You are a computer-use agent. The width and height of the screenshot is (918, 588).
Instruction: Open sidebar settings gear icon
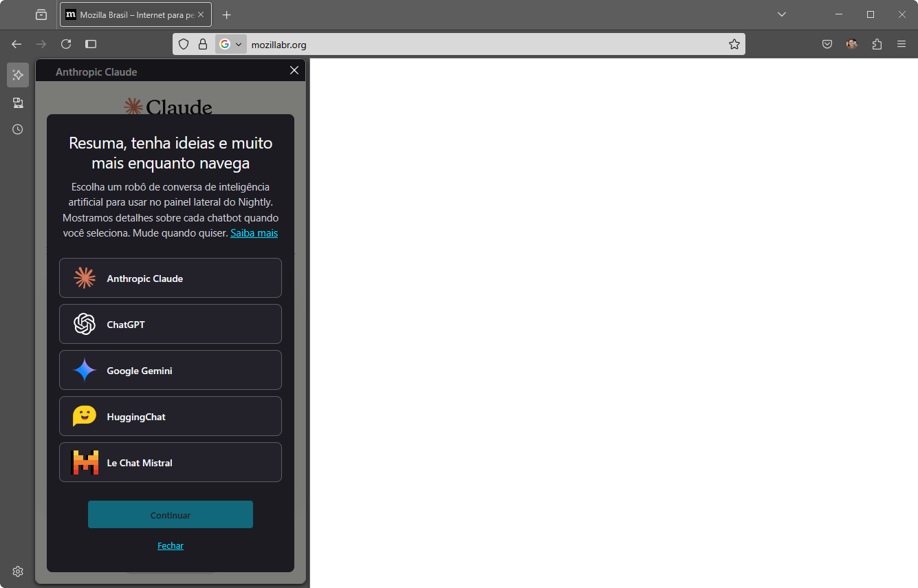18,571
